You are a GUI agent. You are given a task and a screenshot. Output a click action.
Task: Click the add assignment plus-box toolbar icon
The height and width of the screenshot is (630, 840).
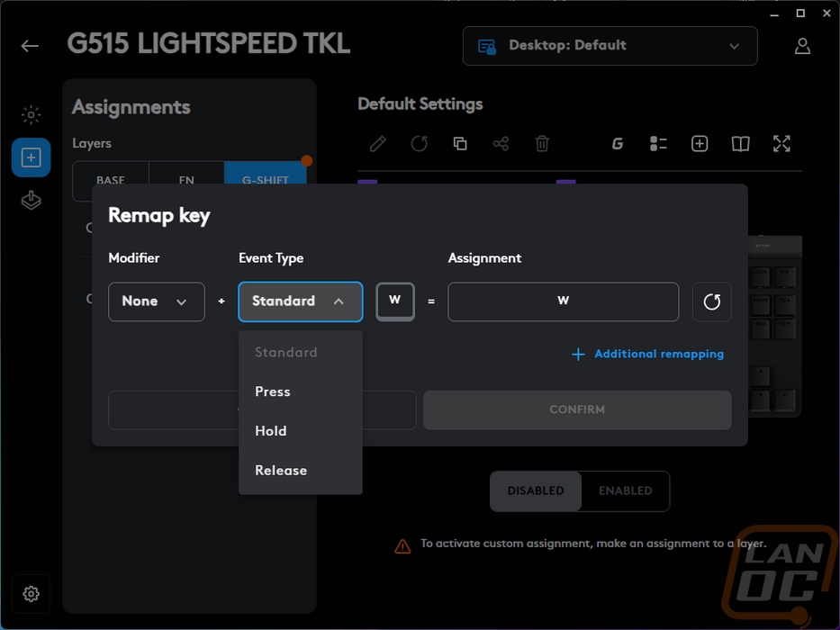point(700,144)
